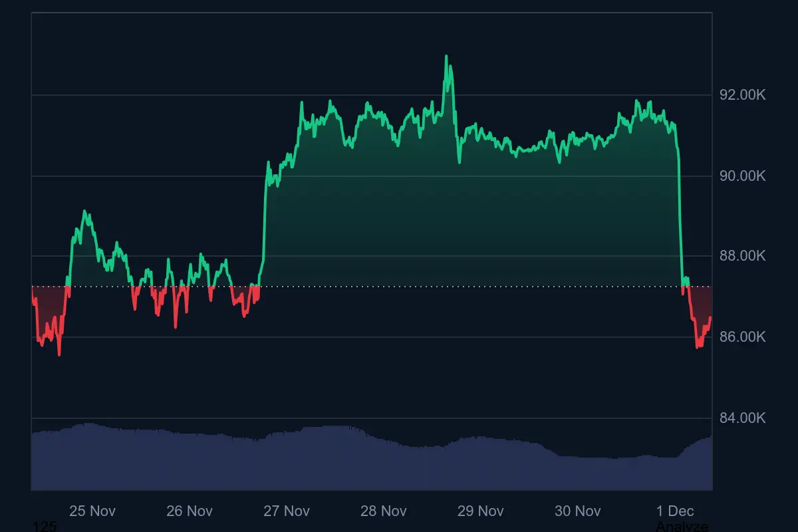Click the dotted baseline reference line
Screen dimensions: 798x532
click(399, 286)
